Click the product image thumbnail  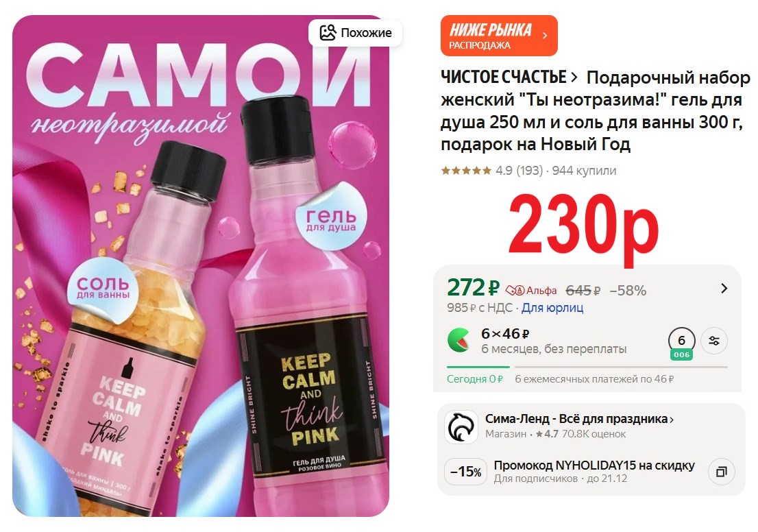coord(201,266)
